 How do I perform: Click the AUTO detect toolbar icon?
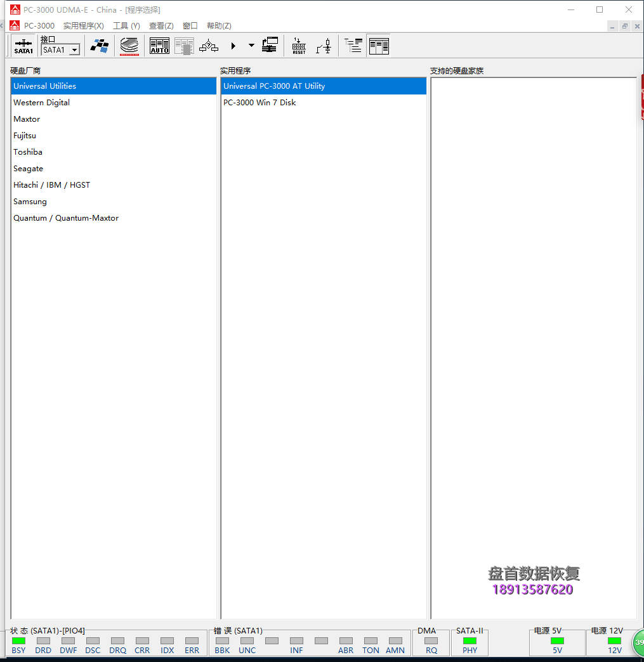pyautogui.click(x=159, y=46)
